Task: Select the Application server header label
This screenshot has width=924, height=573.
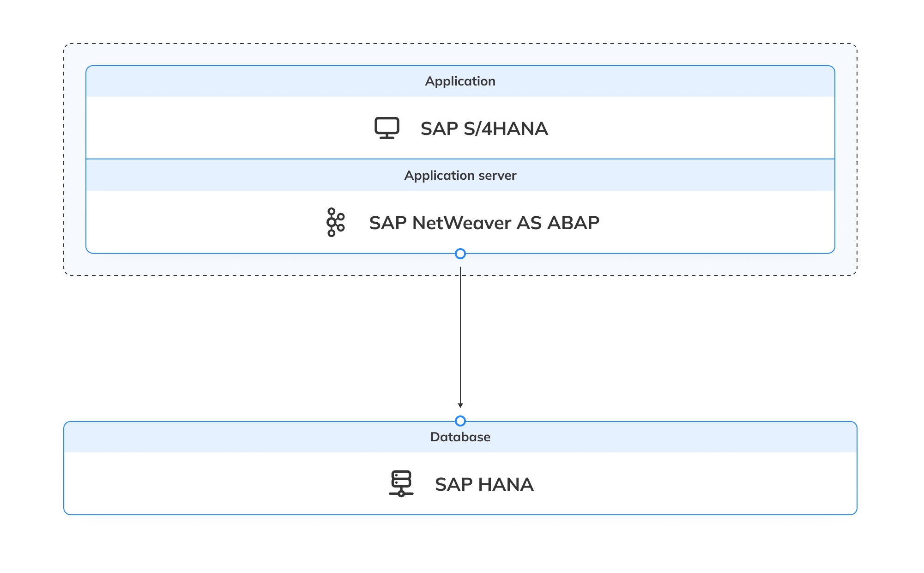Action: click(460, 176)
